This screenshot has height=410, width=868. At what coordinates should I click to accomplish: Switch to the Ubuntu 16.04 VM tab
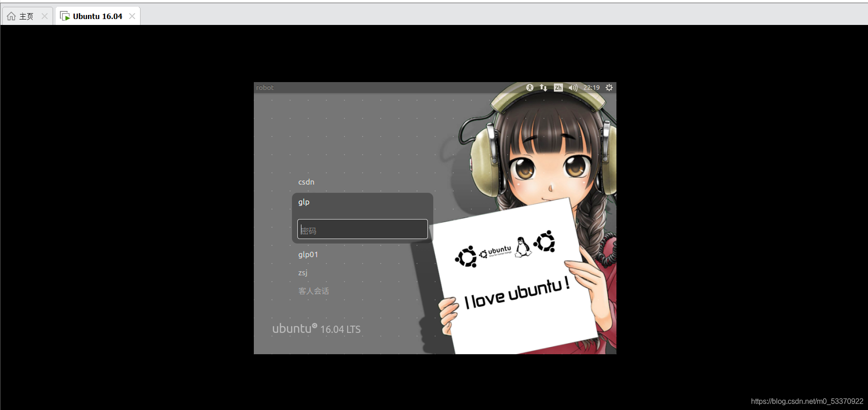[97, 16]
